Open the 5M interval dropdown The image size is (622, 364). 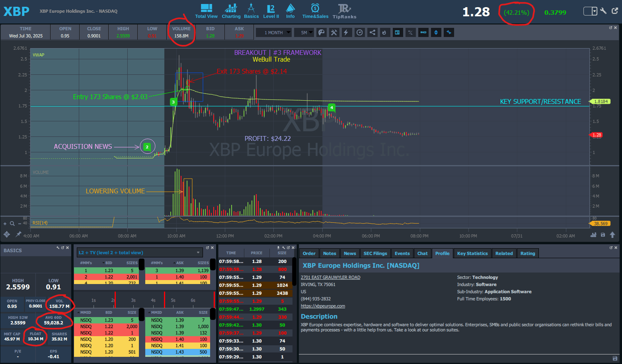pyautogui.click(x=304, y=33)
